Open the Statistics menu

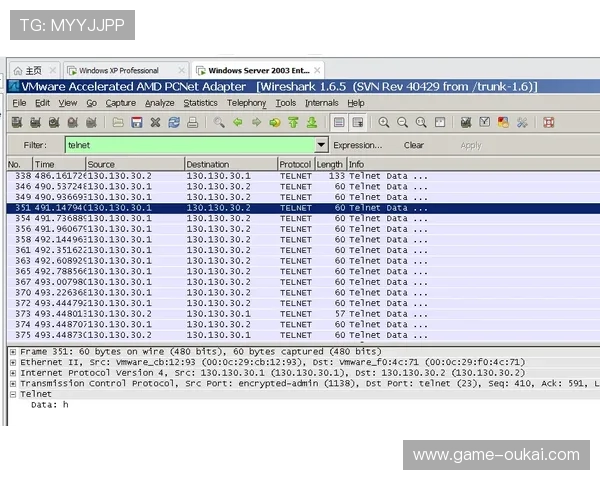coord(200,103)
